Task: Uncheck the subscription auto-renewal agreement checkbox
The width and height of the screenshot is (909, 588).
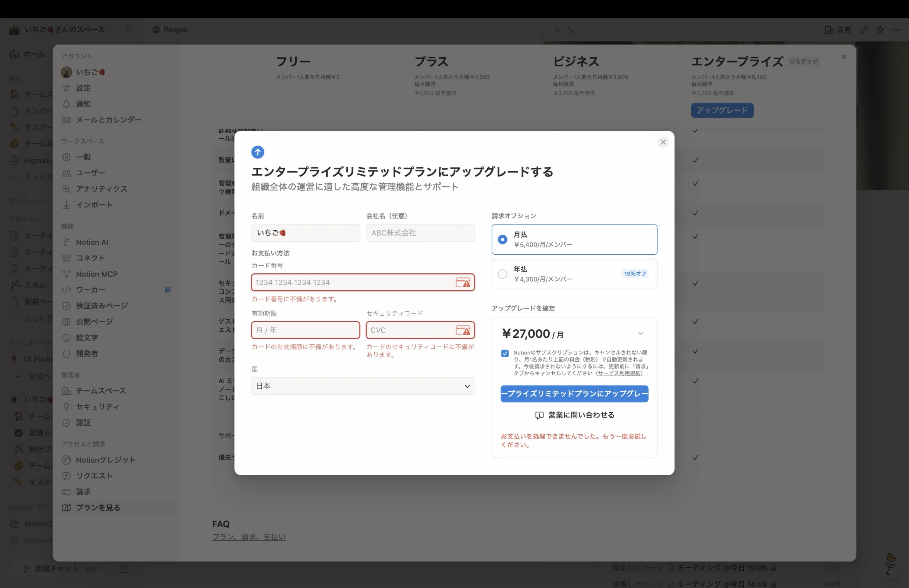Action: (505, 353)
